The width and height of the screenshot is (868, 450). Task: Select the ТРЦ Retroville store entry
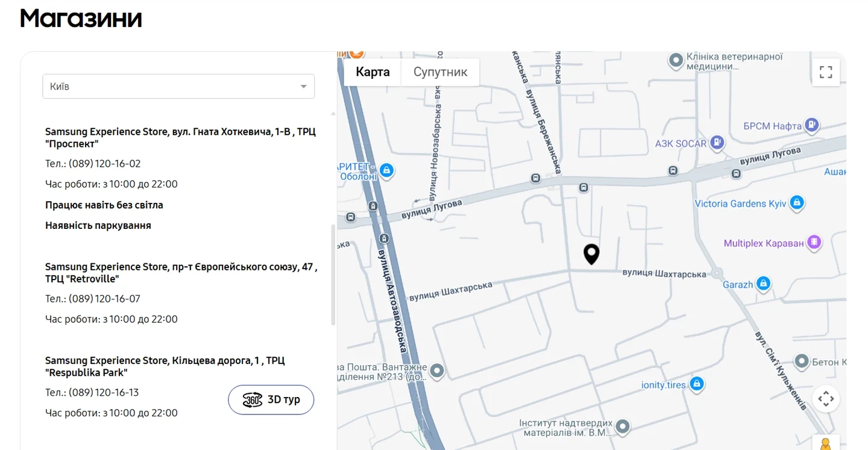click(x=181, y=272)
